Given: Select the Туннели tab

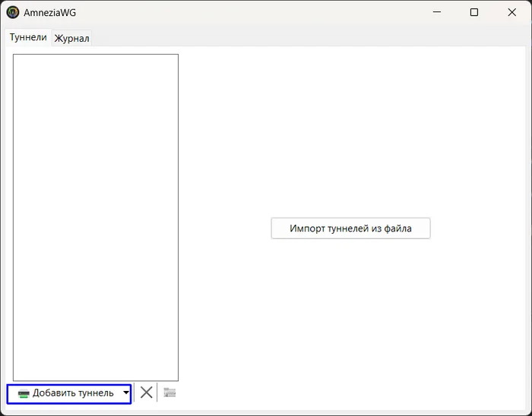Looking at the screenshot, I should tap(28, 37).
